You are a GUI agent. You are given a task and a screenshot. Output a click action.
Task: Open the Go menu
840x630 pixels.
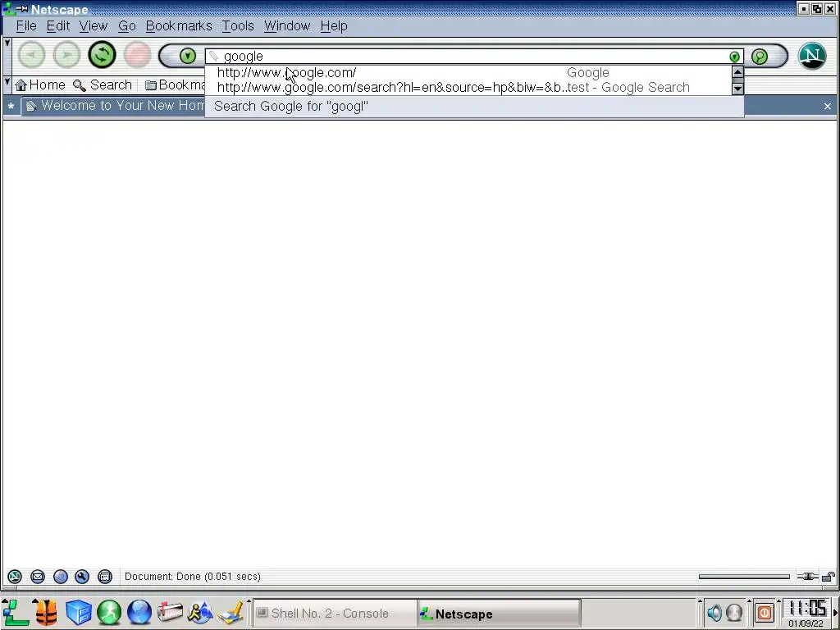point(127,25)
